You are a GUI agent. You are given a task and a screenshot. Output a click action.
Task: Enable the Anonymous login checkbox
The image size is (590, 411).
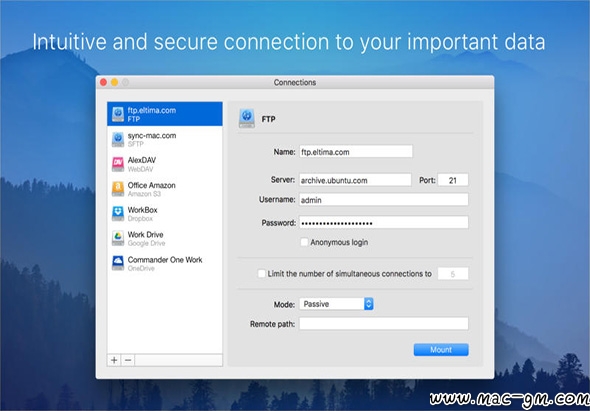coord(304,242)
